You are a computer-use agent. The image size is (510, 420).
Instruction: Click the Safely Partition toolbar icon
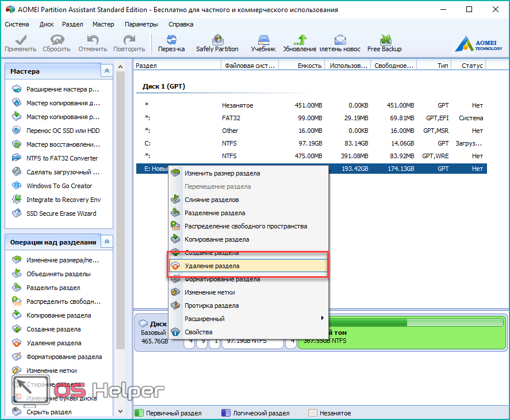[217, 40]
